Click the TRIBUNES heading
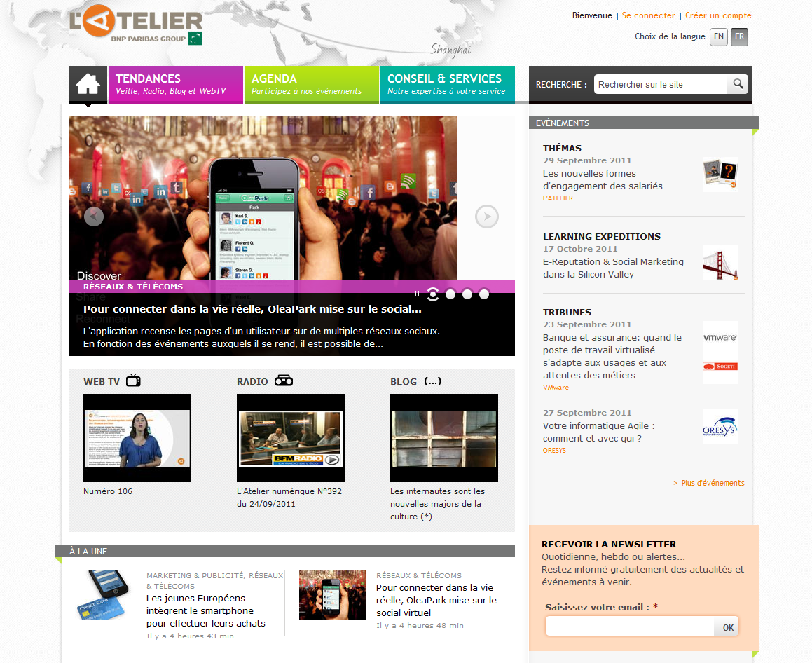812x663 pixels. point(567,313)
